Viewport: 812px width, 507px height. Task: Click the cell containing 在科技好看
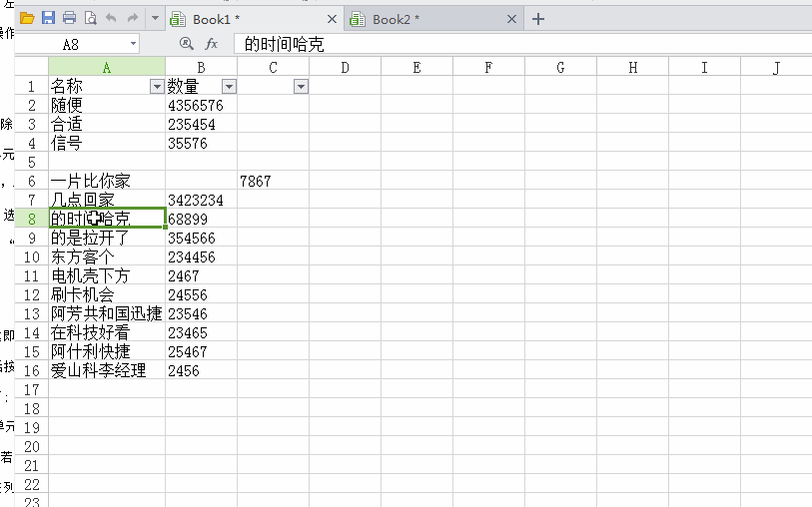point(107,332)
